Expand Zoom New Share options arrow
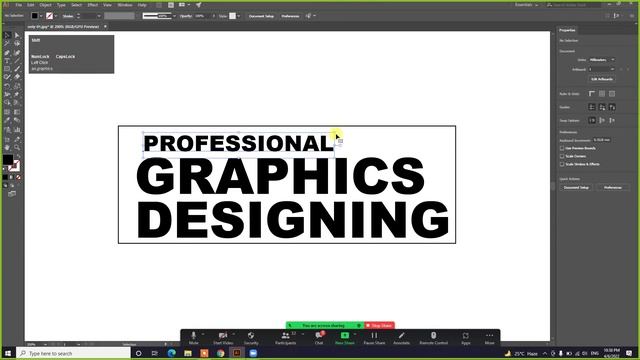Image resolution: width=640 pixels, height=360 pixels. (x=355, y=334)
